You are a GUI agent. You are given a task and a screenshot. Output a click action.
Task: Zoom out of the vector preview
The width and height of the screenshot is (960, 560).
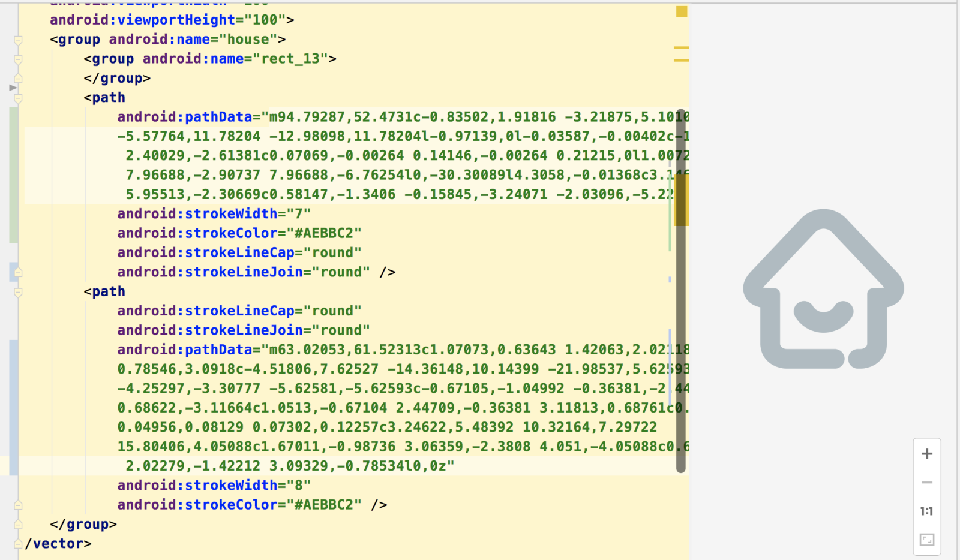pos(926,483)
